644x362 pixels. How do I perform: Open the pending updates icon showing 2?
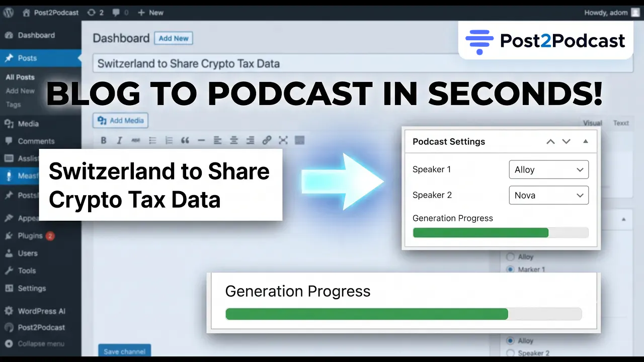tap(95, 13)
